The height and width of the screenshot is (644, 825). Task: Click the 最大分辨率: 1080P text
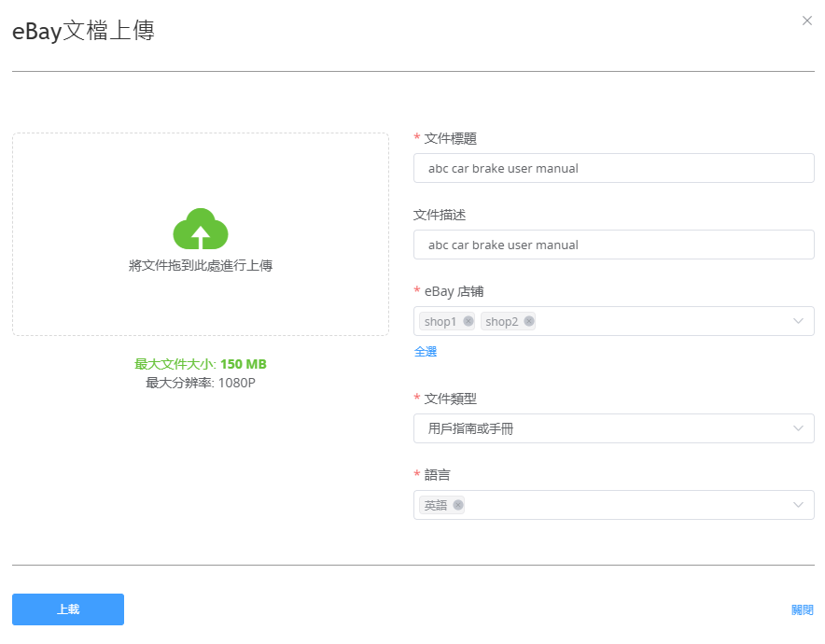pyautogui.click(x=201, y=383)
